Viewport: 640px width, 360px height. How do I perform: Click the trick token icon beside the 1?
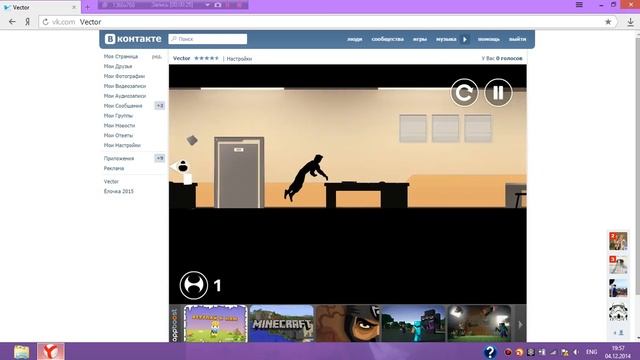click(x=193, y=285)
